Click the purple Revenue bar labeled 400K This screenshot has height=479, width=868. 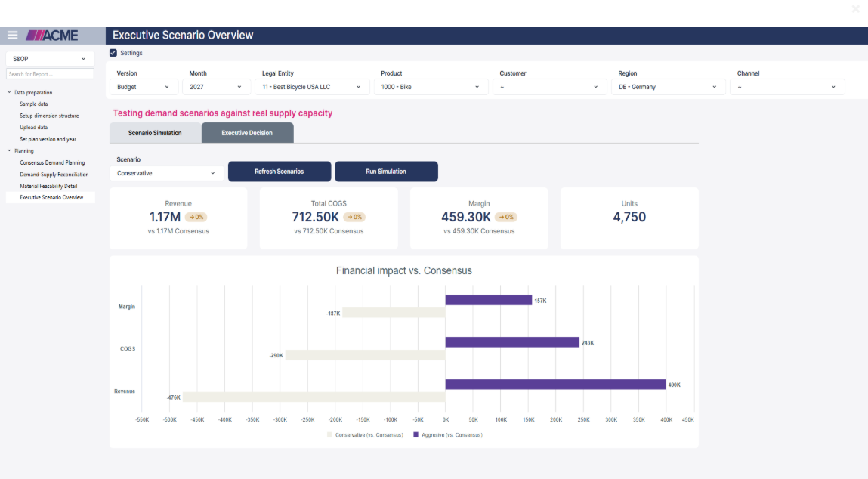click(556, 385)
